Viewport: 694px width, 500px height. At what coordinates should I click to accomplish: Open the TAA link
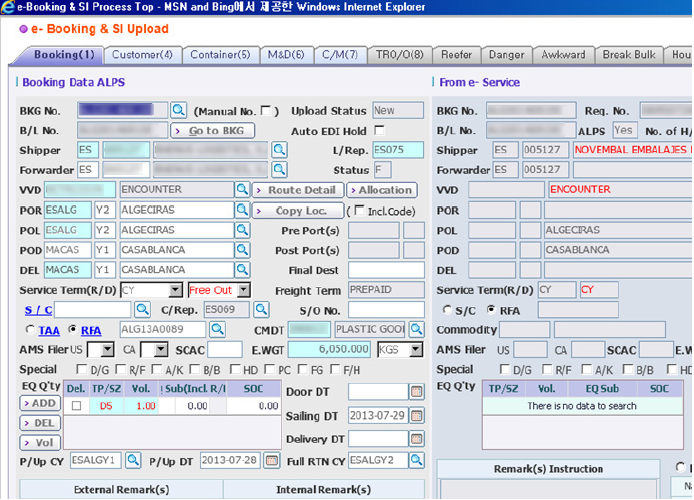(x=49, y=331)
